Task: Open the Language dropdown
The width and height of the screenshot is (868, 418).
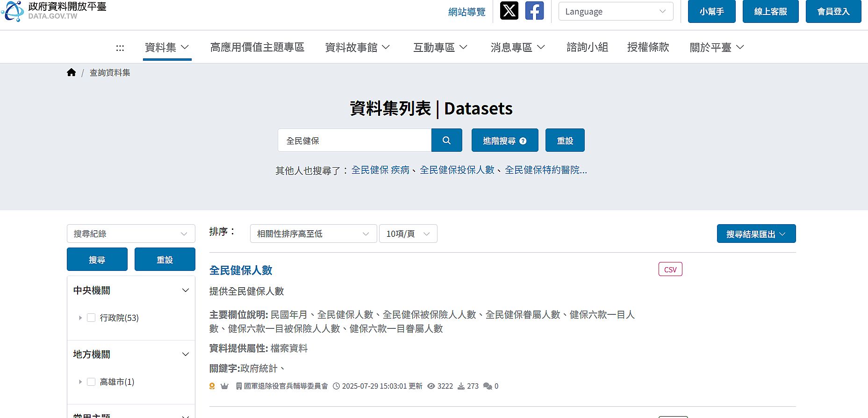Action: (x=615, y=11)
